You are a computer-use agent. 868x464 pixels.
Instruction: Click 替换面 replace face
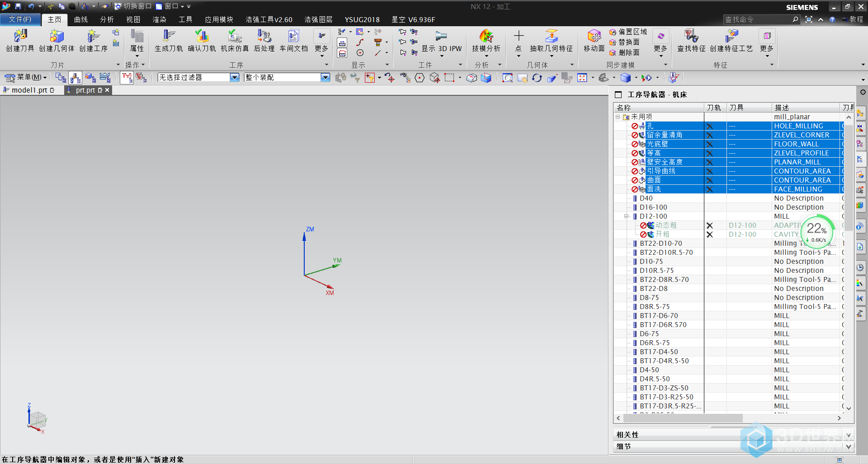tap(624, 42)
